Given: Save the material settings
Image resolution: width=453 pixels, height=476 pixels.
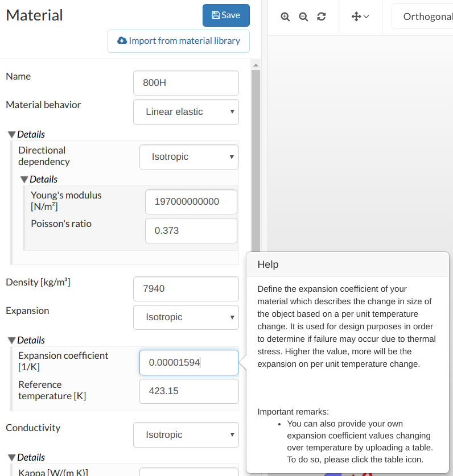Looking at the screenshot, I should click(226, 15).
